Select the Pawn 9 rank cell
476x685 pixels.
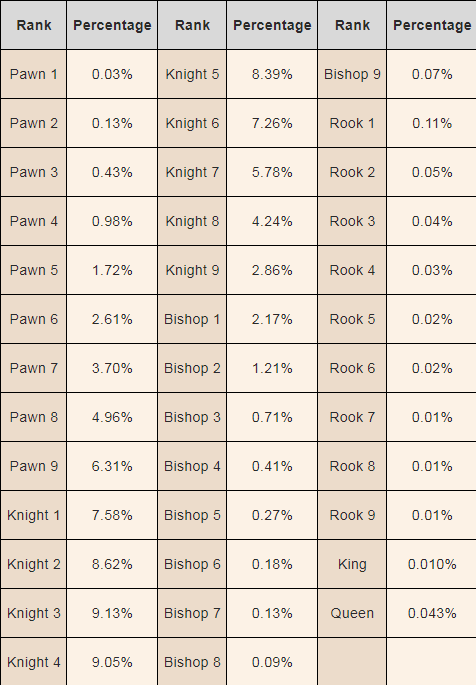click(x=34, y=466)
